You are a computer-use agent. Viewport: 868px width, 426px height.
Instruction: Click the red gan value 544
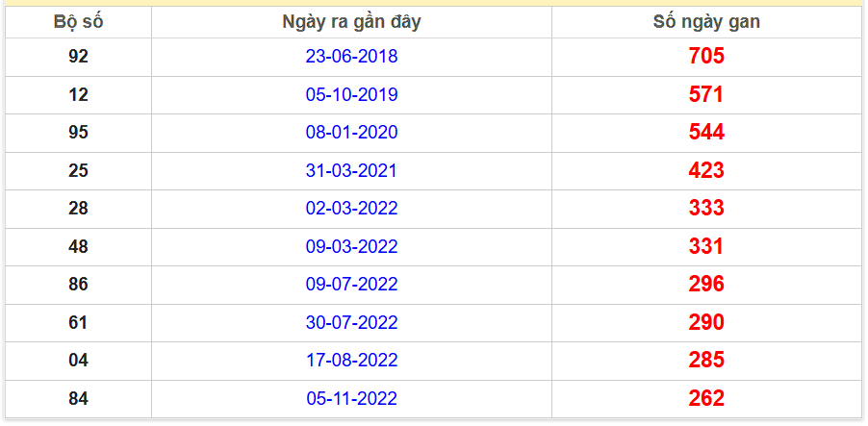pyautogui.click(x=706, y=133)
